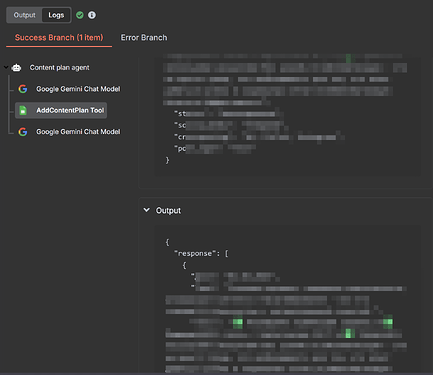Select the first Google Gemini Chat Model
Image resolution: width=433 pixels, height=375 pixels.
(78, 89)
